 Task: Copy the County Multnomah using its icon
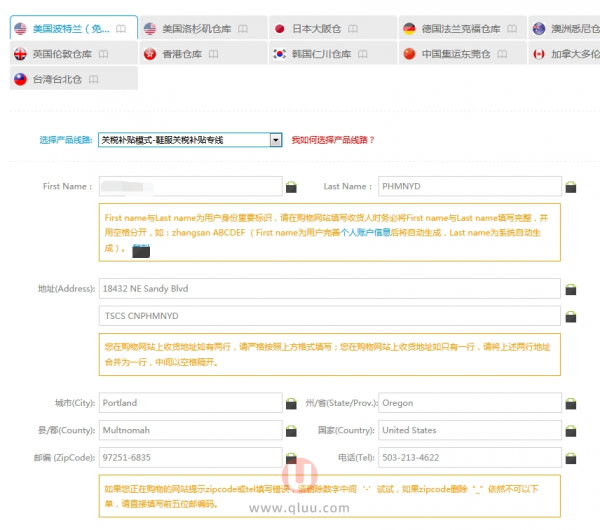(x=291, y=431)
